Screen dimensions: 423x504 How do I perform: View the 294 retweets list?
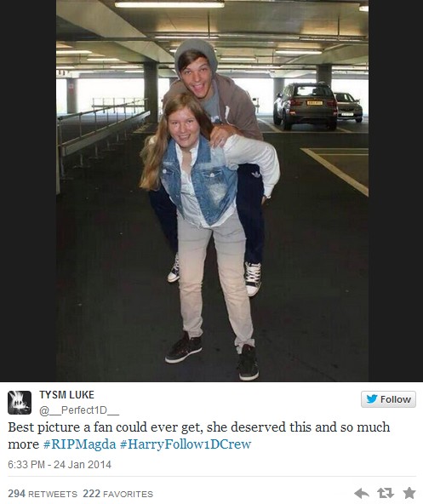(43, 494)
